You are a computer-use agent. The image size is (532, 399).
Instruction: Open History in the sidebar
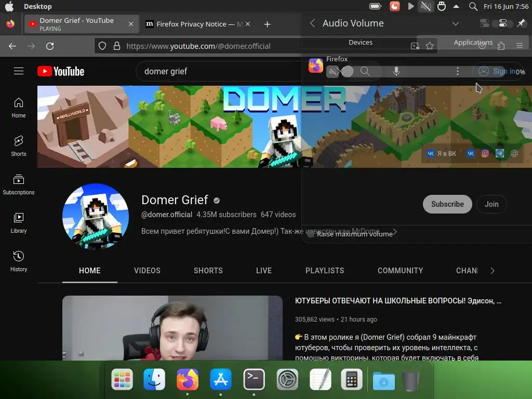click(19, 261)
